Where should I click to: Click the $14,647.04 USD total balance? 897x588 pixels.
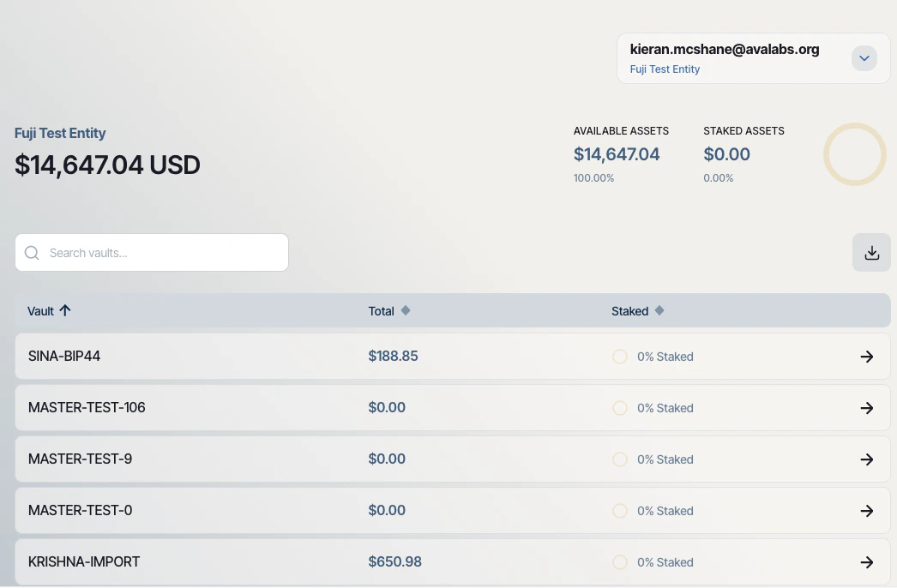pos(107,165)
